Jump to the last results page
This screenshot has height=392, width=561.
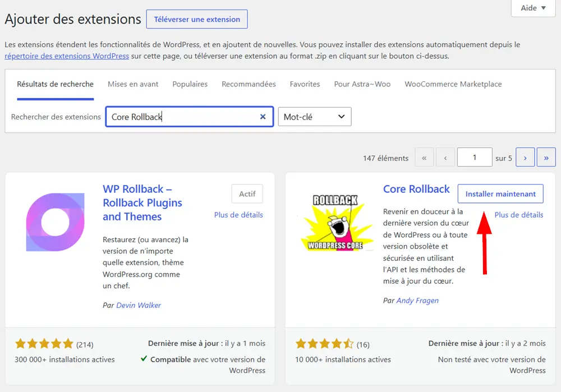pos(546,158)
